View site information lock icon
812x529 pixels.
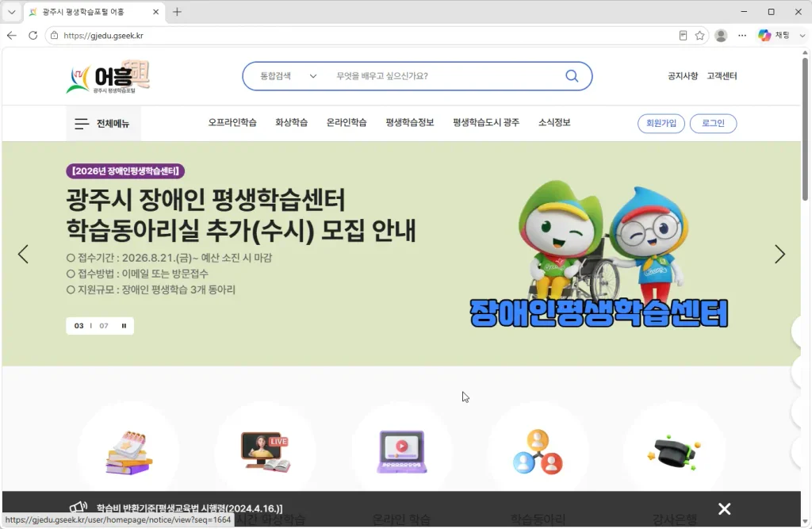click(54, 35)
